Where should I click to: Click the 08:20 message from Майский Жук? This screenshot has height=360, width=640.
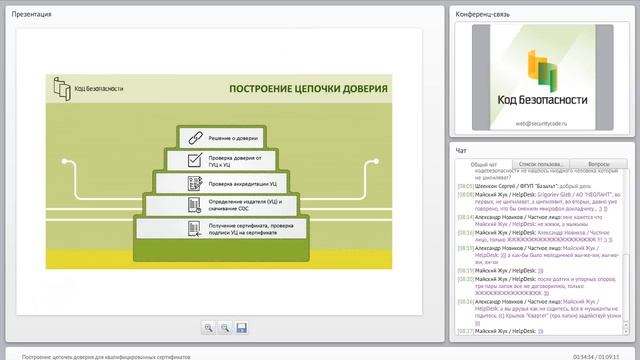tap(537, 286)
